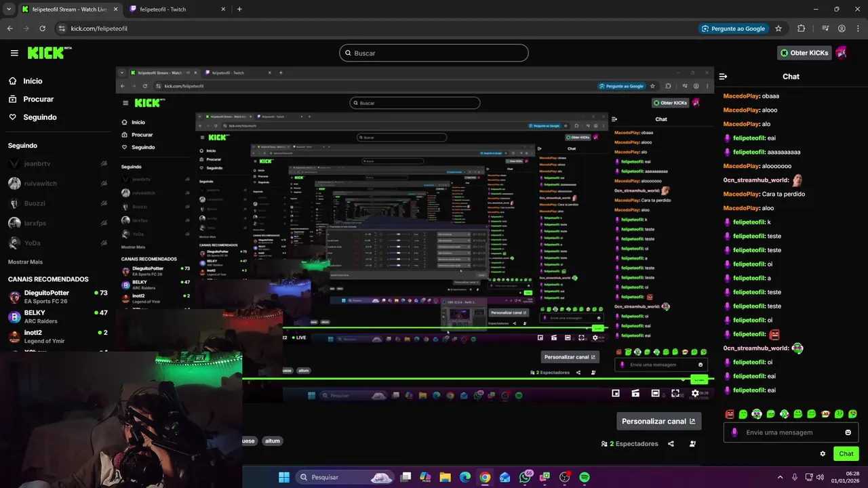Click the Buscar search field
The image size is (868, 488).
click(x=434, y=53)
